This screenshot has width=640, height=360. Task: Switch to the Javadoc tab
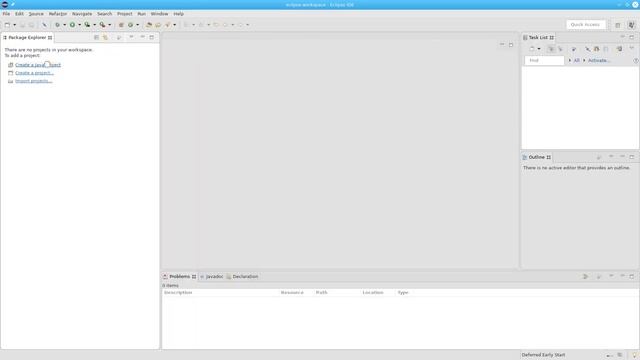pyautogui.click(x=212, y=277)
